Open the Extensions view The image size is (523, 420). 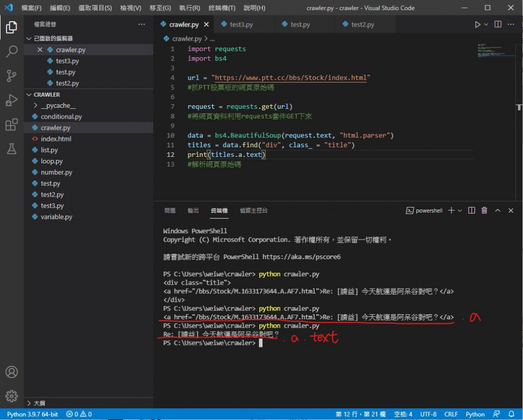click(11, 125)
